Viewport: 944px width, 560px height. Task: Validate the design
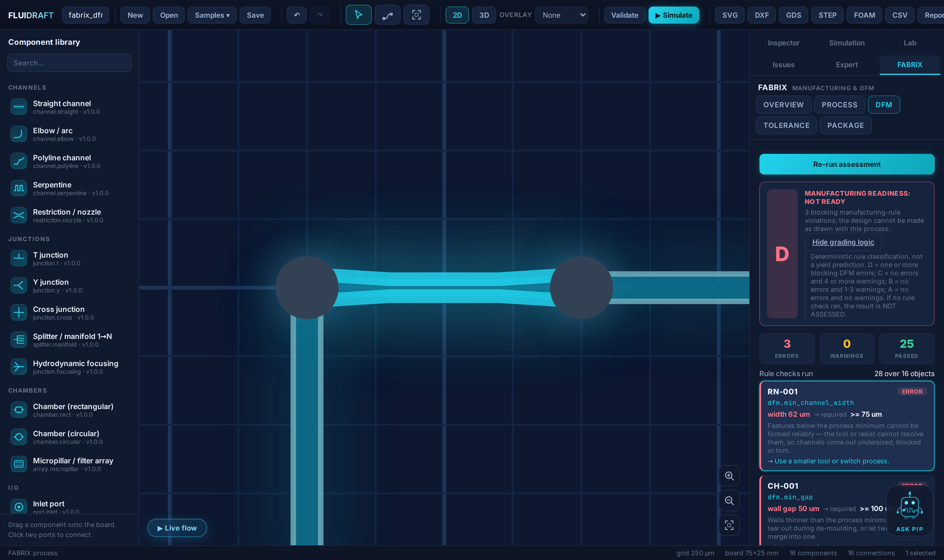pyautogui.click(x=625, y=15)
